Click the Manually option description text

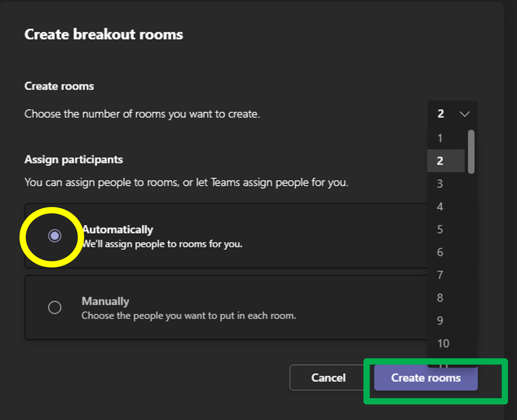pyautogui.click(x=189, y=316)
